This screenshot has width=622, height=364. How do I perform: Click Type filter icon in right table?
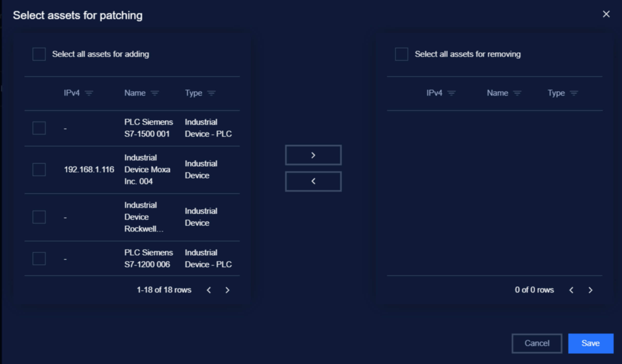(x=574, y=93)
